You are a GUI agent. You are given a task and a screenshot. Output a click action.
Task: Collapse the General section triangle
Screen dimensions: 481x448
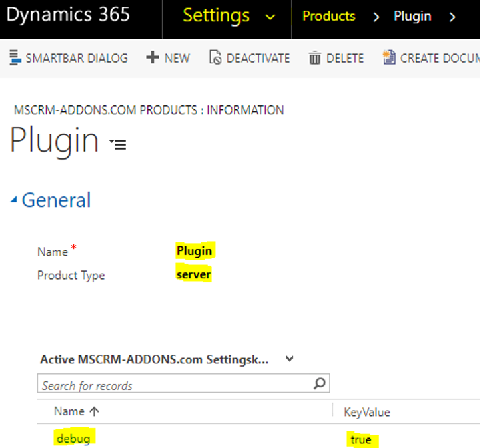coord(13,200)
